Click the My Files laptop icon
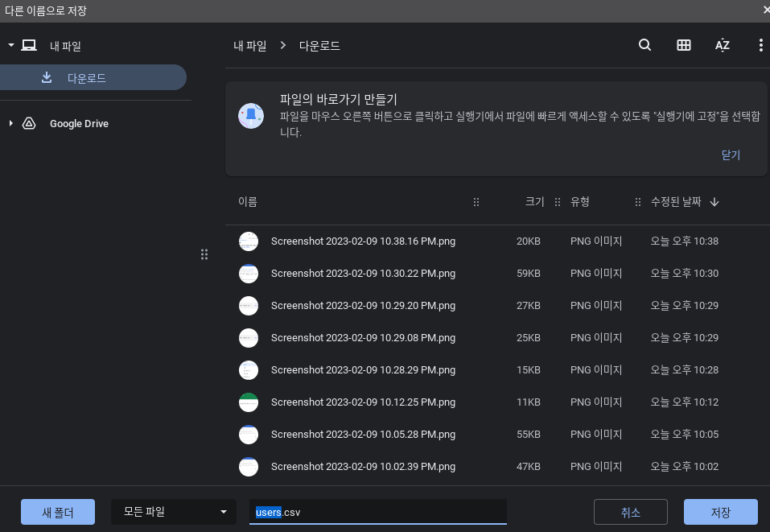The height and width of the screenshot is (532, 770). coord(29,46)
